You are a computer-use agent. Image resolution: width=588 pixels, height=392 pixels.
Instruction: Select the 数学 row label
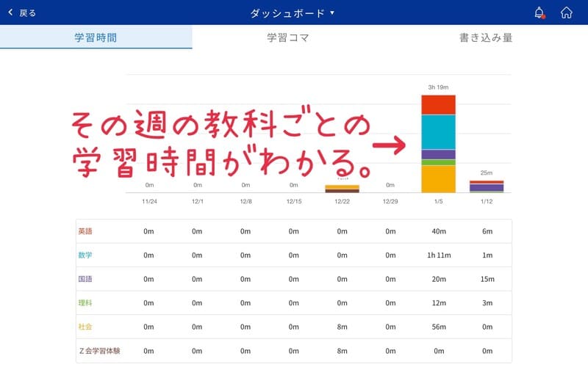85,255
